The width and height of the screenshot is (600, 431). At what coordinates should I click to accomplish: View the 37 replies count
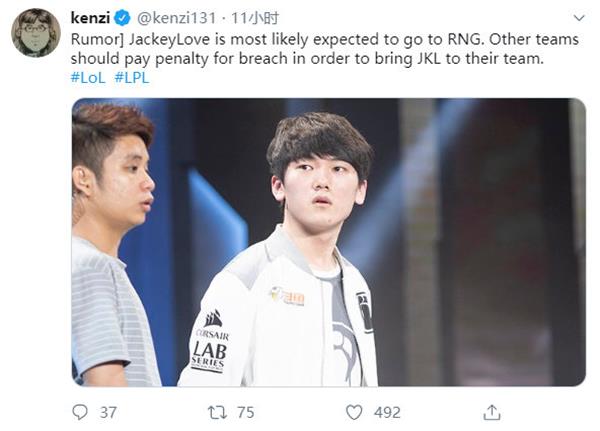(108, 413)
